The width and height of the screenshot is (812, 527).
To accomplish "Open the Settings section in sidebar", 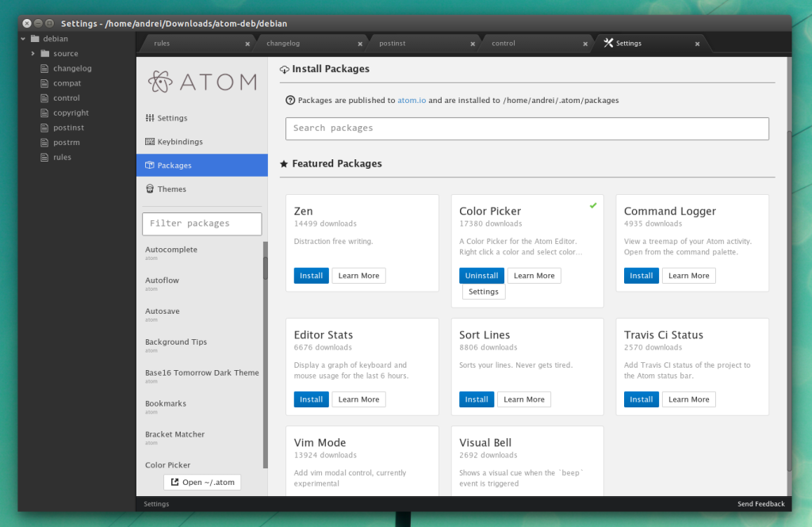I will pos(202,118).
